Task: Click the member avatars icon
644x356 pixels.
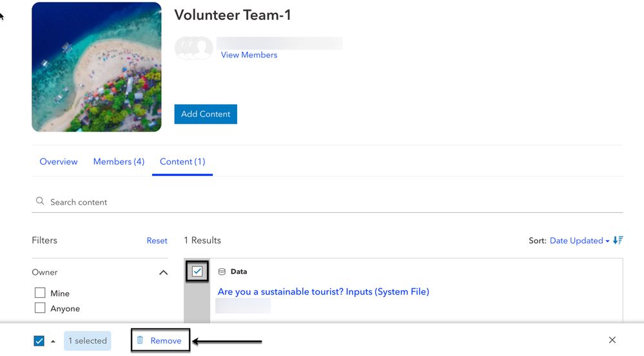Action: [x=193, y=48]
